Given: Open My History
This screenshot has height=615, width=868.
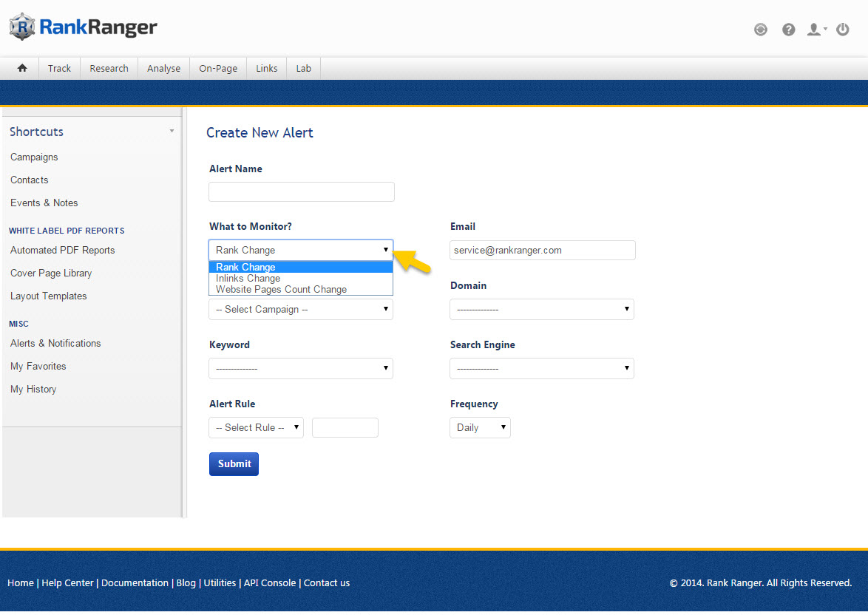Looking at the screenshot, I should 33,389.
